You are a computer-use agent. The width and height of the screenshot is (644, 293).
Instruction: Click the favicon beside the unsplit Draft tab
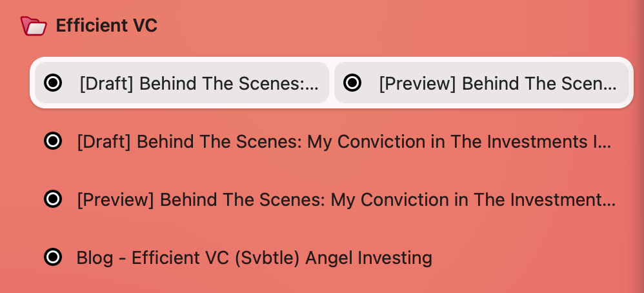(x=53, y=141)
